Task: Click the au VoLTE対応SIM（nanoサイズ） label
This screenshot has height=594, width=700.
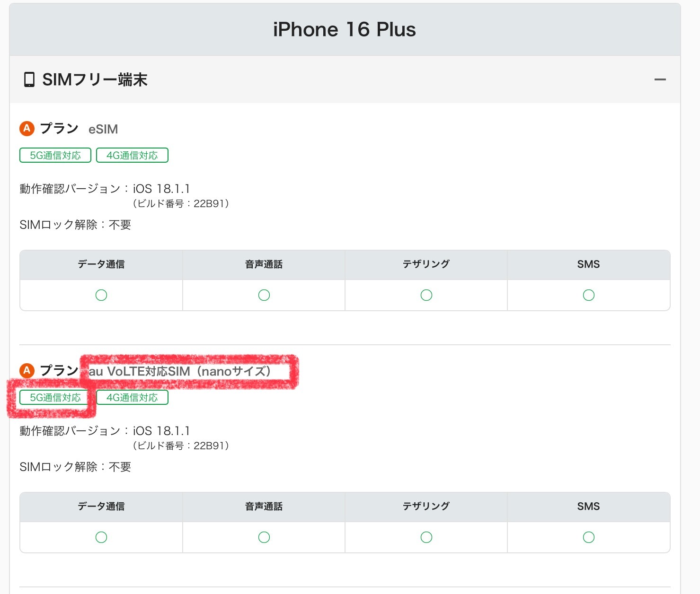Action: pyautogui.click(x=180, y=371)
